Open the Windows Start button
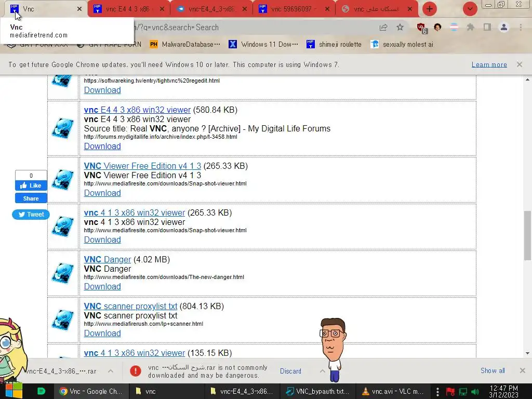 pyautogui.click(x=14, y=391)
